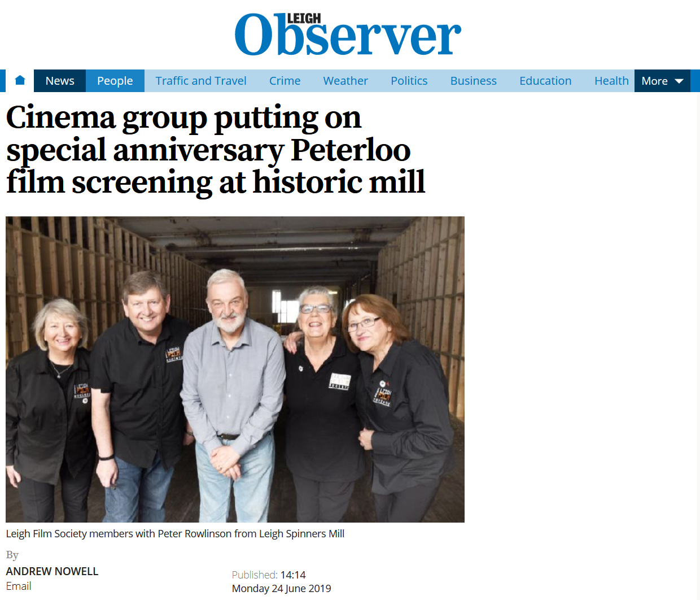Image resolution: width=700 pixels, height=600 pixels.
Task: Open the Health section
Action: 611,81
